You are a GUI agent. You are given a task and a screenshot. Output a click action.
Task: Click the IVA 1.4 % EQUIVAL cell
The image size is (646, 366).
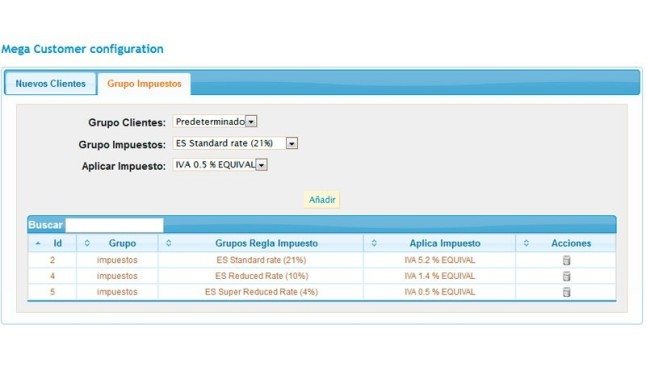[x=440, y=276]
